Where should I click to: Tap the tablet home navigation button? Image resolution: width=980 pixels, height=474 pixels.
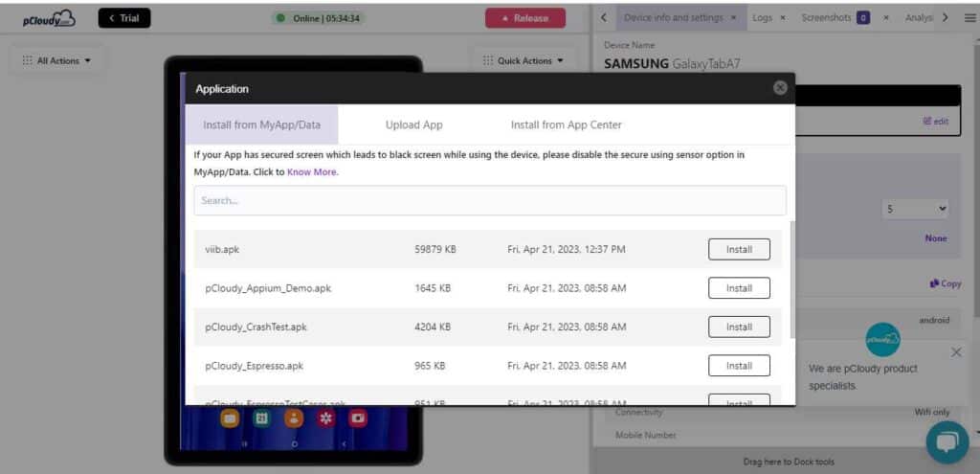click(x=295, y=444)
